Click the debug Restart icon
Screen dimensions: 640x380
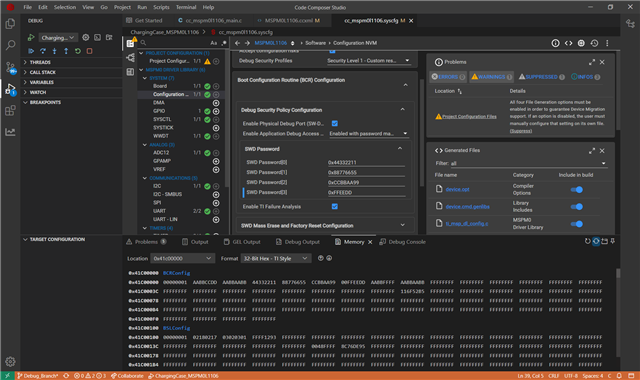(78, 51)
